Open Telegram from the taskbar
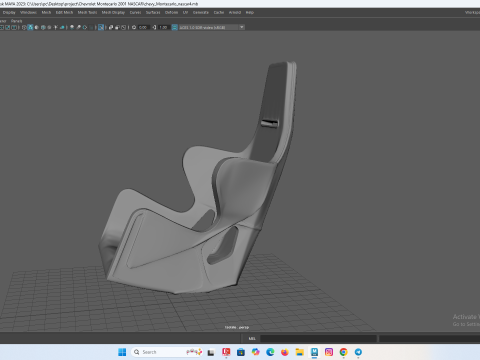 (358, 352)
